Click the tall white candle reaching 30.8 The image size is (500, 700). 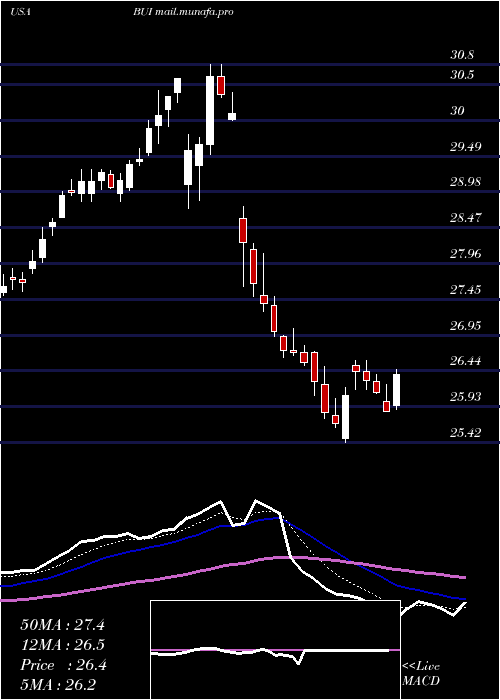pos(210,110)
